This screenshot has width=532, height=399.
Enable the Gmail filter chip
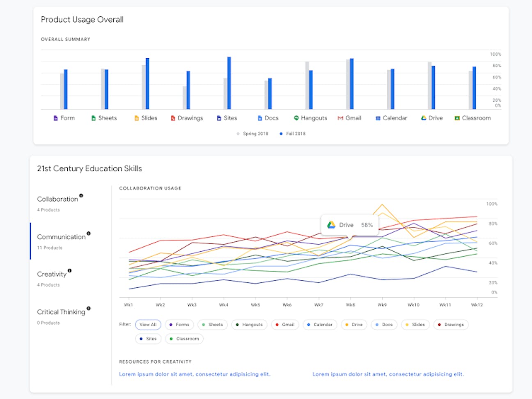pyautogui.click(x=285, y=325)
